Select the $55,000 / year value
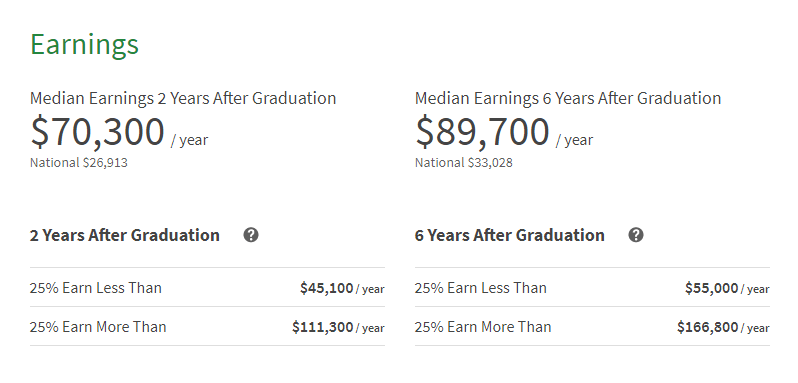This screenshot has width=798, height=383. (x=727, y=288)
